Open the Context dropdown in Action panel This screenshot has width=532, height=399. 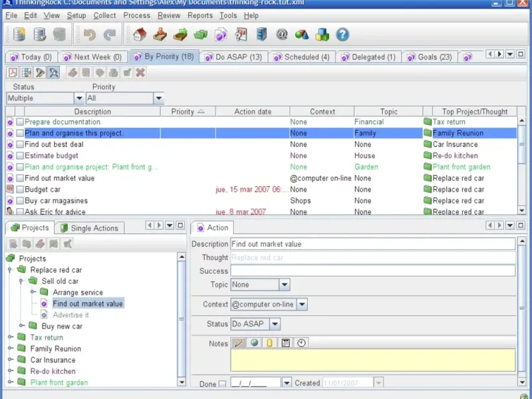point(302,305)
